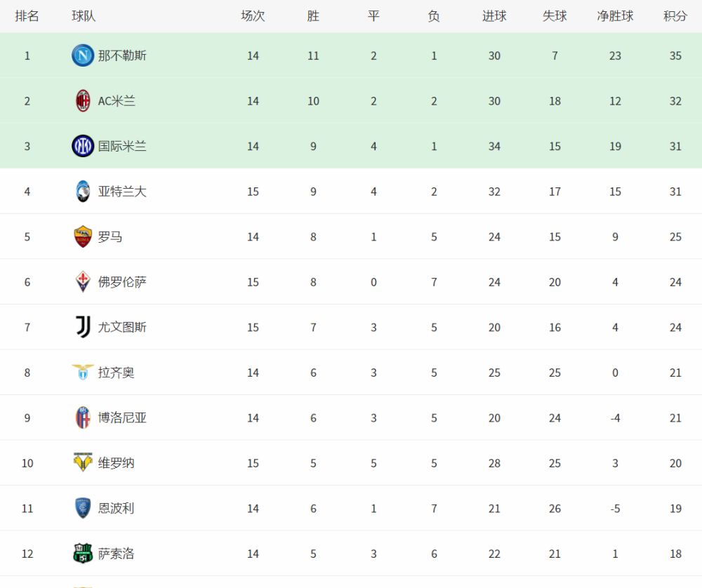Click the Atalanta team badge
The image size is (702, 588).
pyautogui.click(x=83, y=191)
